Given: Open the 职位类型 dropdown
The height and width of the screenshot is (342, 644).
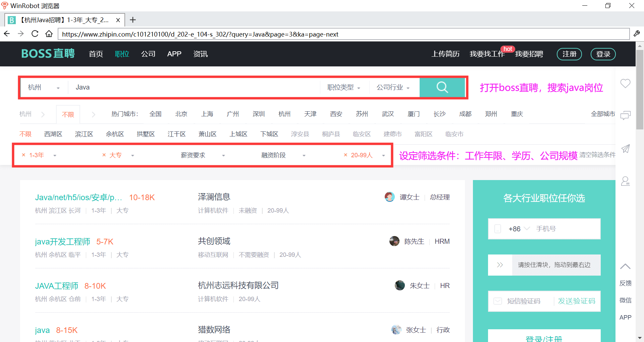Looking at the screenshot, I should 344,88.
